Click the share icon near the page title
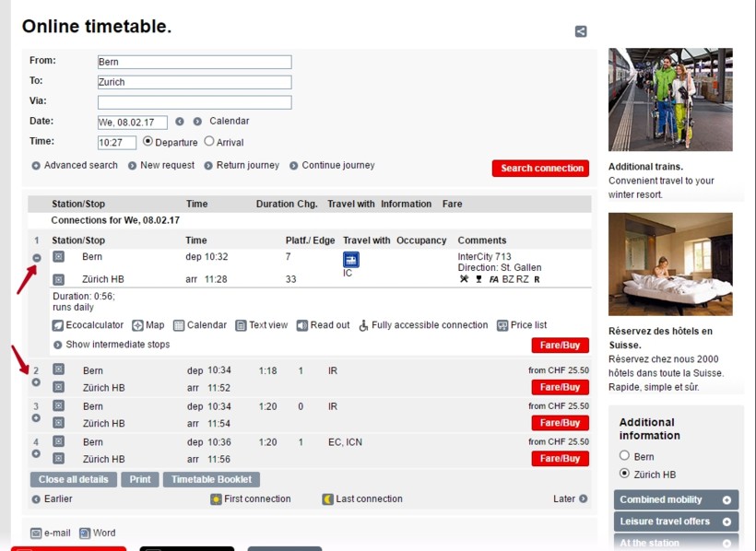The height and width of the screenshot is (551, 756). pyautogui.click(x=581, y=31)
